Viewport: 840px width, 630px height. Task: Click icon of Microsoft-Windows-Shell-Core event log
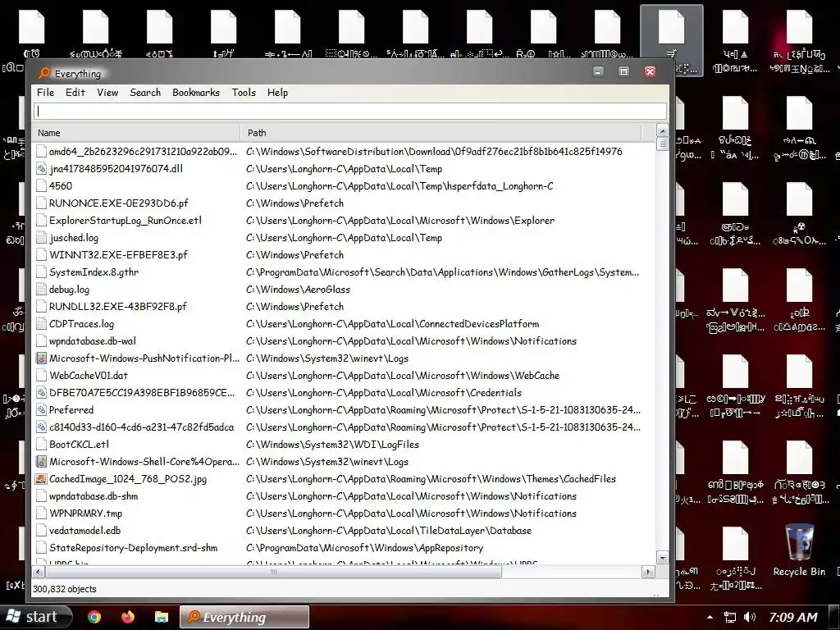(x=41, y=462)
